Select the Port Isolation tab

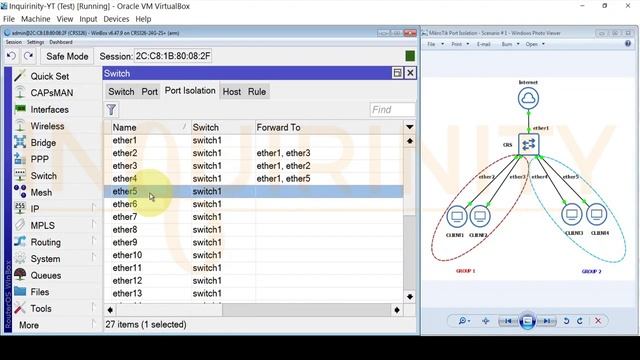[x=190, y=91]
